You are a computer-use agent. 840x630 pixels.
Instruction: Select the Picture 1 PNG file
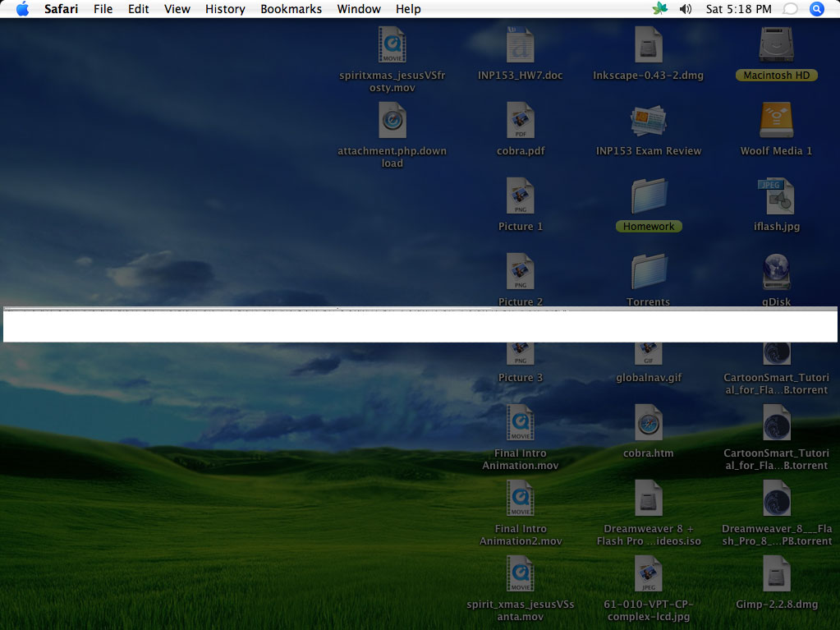tap(521, 196)
